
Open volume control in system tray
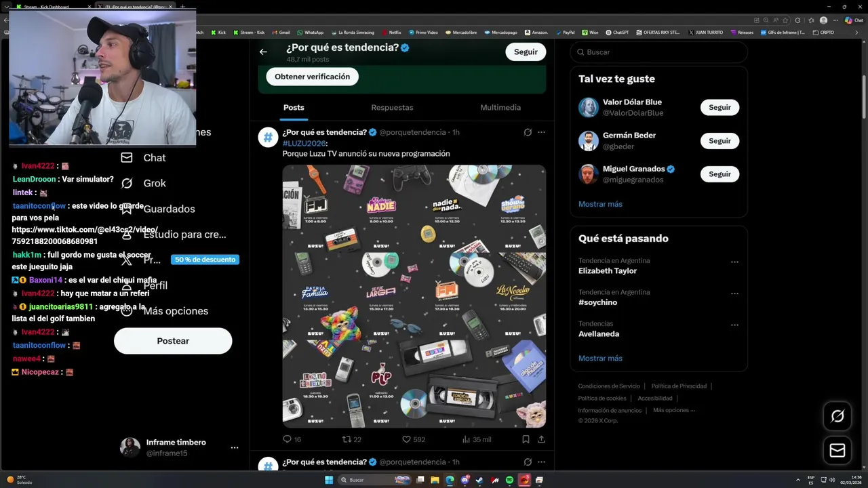832,480
